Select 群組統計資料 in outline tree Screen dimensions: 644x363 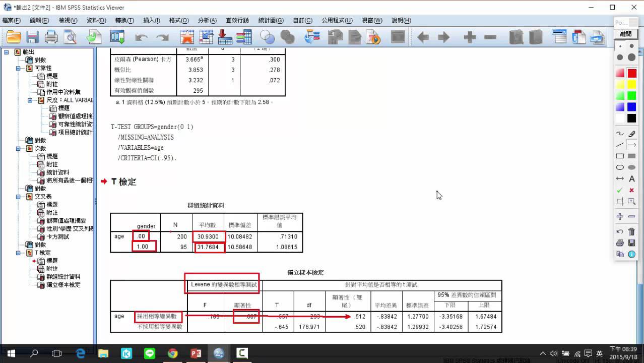click(x=63, y=277)
